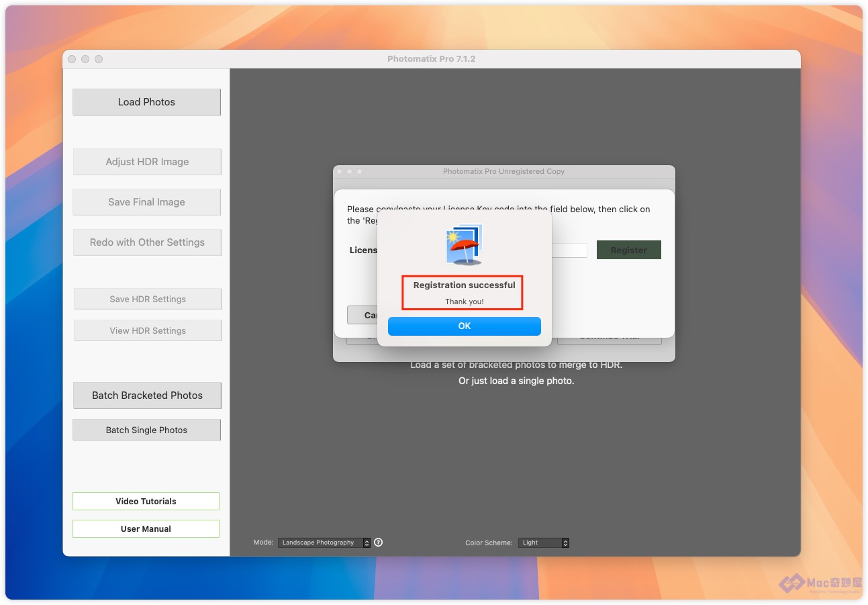Open the Video Tutorials link
The image size is (868, 605).
tap(146, 502)
